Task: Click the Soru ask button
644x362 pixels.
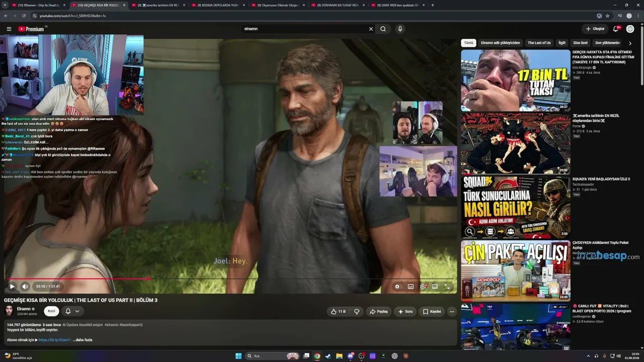Action: (x=405, y=312)
